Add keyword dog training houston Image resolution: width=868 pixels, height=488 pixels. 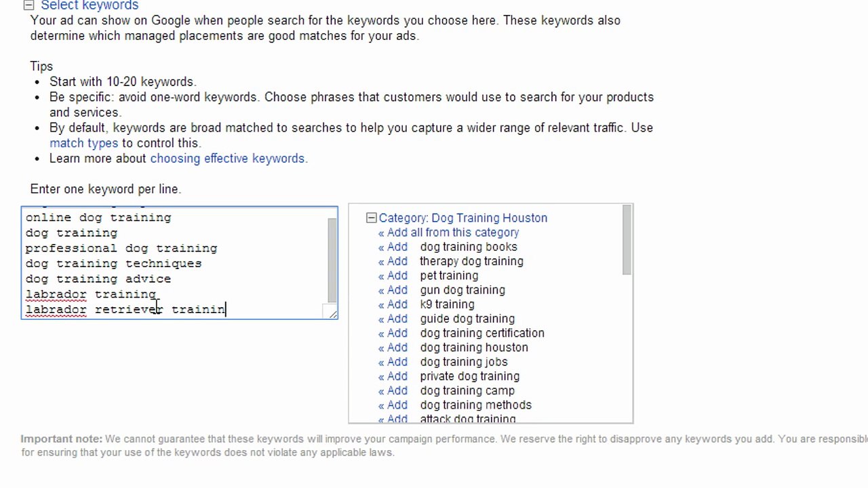393,347
